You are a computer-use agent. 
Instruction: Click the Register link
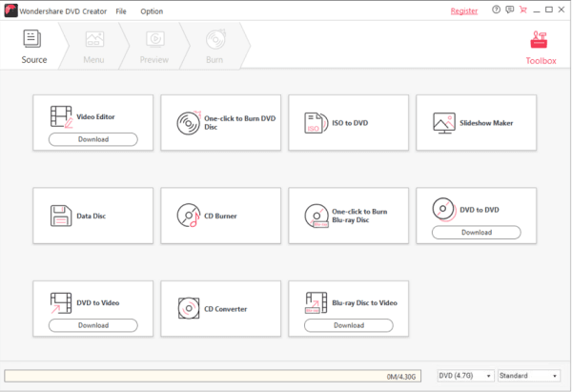[x=464, y=11]
